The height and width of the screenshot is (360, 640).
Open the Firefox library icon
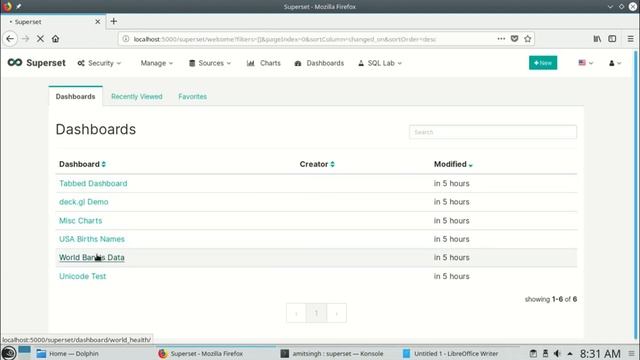tap(597, 39)
